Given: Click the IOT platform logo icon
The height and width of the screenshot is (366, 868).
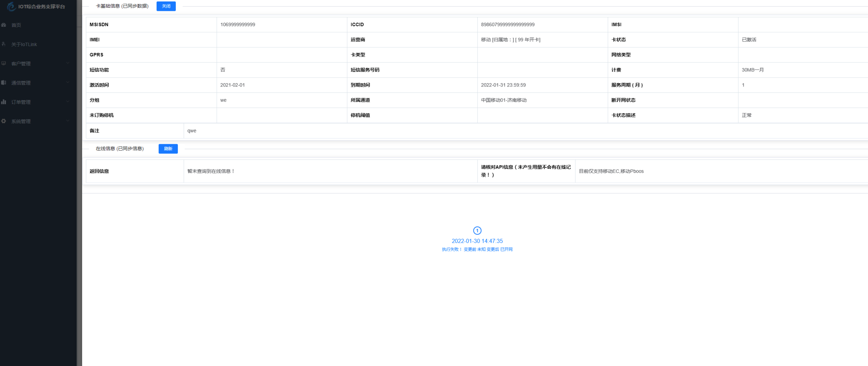Looking at the screenshot, I should (x=12, y=6).
